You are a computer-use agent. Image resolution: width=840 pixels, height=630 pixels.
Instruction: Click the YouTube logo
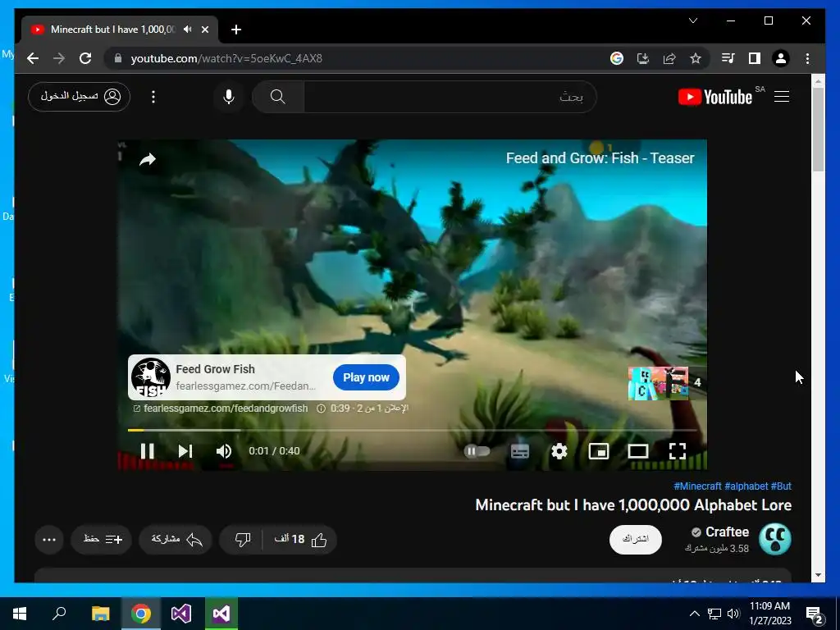coord(714,97)
